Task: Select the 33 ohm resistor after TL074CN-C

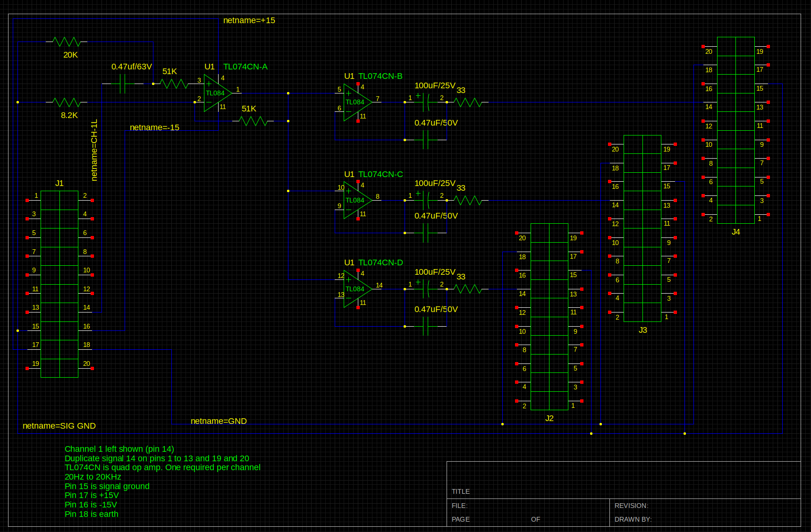Action: 467,200
